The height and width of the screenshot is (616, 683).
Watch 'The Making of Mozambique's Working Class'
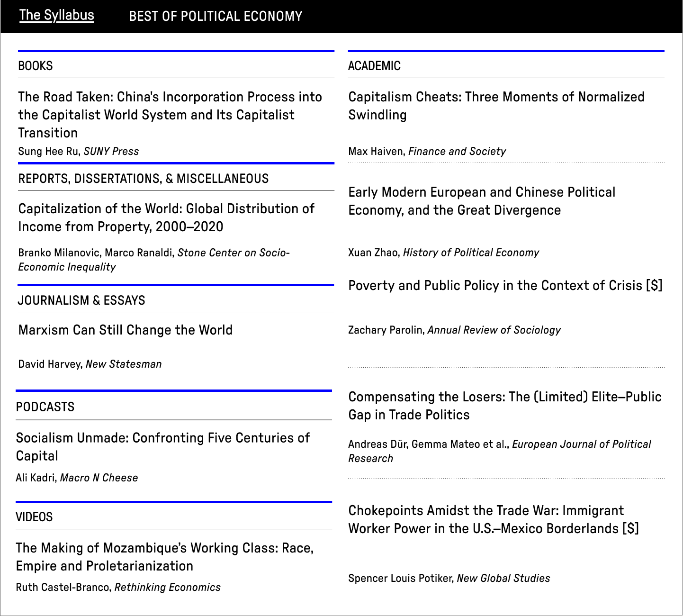pos(164,557)
